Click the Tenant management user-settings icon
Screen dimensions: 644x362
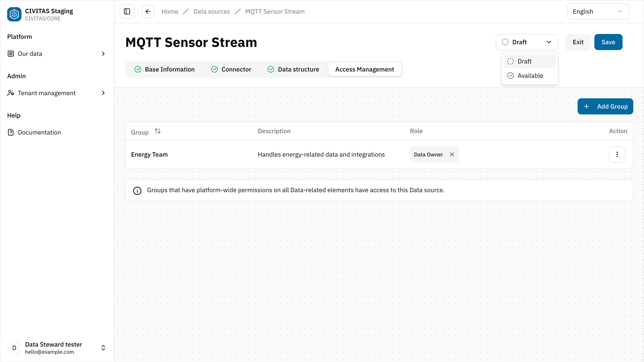(x=11, y=93)
